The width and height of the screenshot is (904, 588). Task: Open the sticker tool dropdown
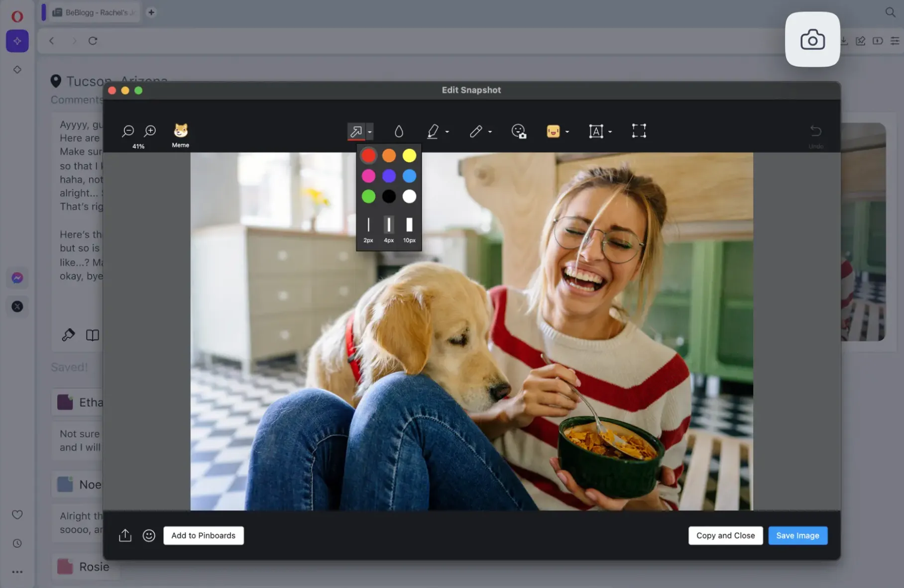[566, 131]
